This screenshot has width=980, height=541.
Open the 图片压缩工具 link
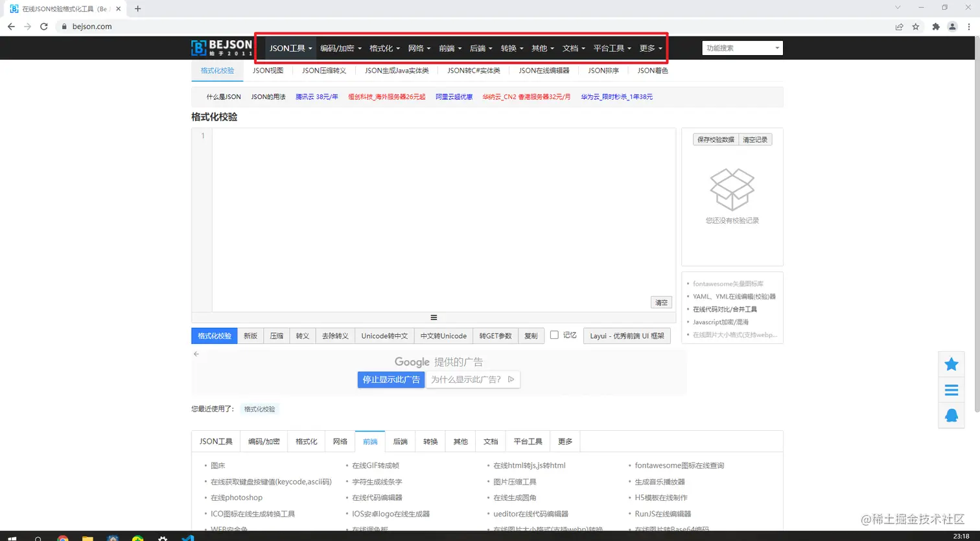[515, 481]
